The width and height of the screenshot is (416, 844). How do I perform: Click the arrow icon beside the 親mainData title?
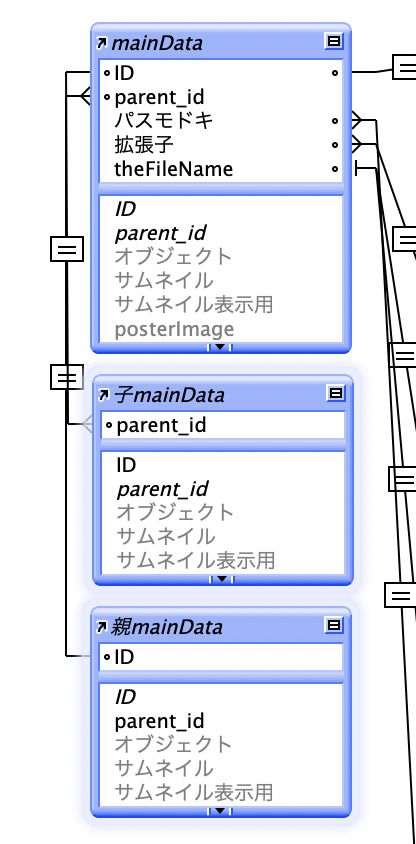coord(102,627)
